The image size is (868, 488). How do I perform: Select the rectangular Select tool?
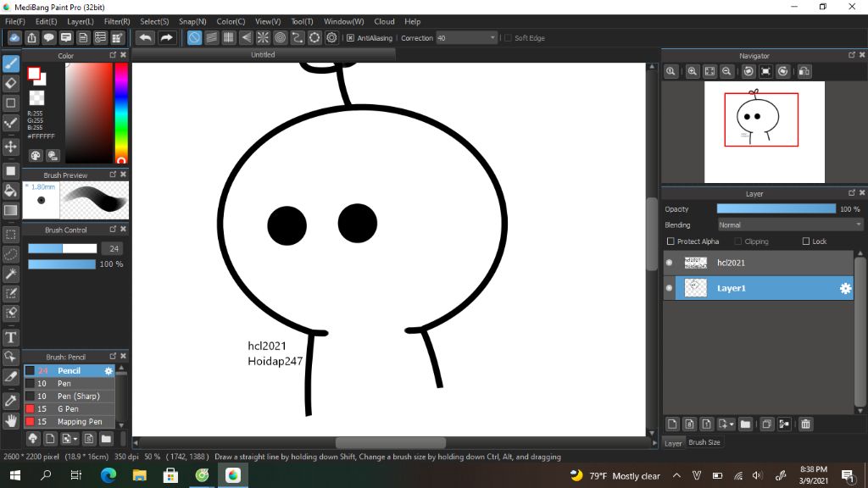(x=11, y=235)
